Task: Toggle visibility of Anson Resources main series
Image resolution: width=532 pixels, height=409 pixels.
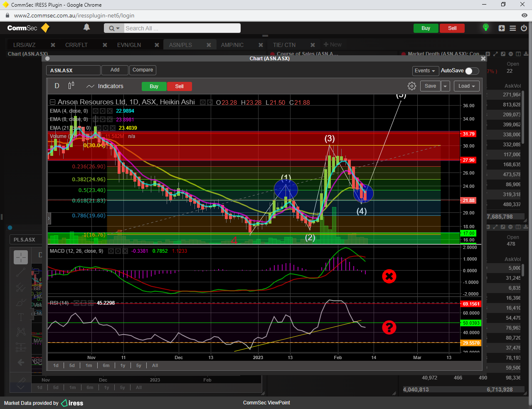Action: tap(202, 102)
